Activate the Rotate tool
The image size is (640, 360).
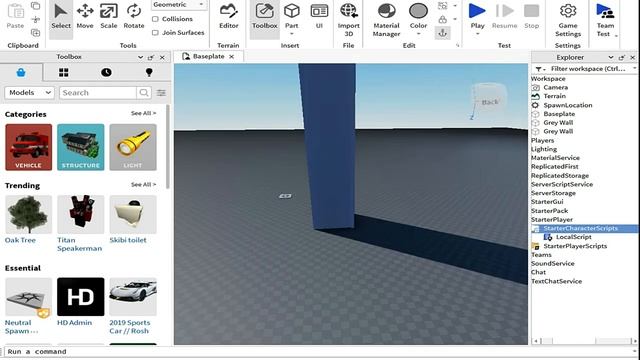click(x=133, y=16)
